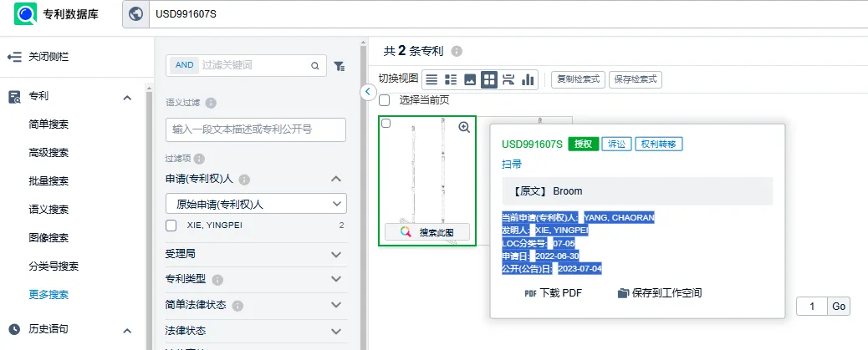
Task: Click the info icon next to 语义过滤
Action: 211,103
